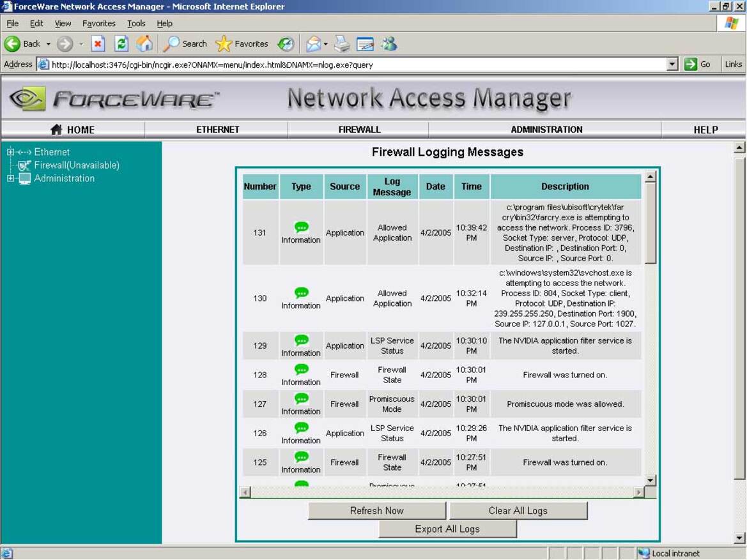Click the Refresh Now button
Image resolution: width=747 pixels, height=560 pixels.
pyautogui.click(x=377, y=511)
